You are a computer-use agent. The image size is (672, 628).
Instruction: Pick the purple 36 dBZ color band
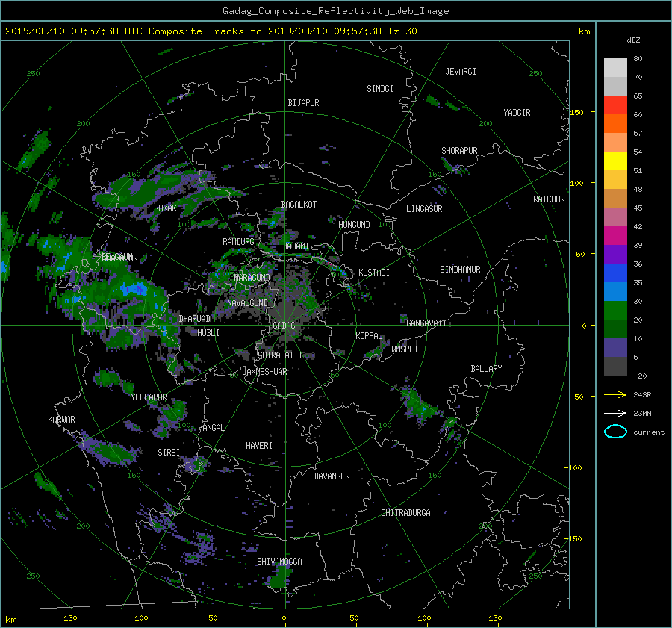(x=615, y=255)
